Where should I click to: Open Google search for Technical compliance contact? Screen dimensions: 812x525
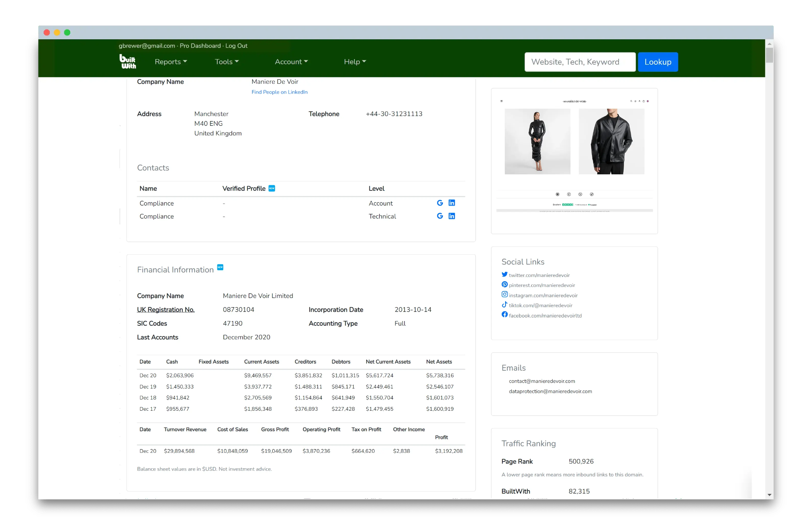click(440, 216)
